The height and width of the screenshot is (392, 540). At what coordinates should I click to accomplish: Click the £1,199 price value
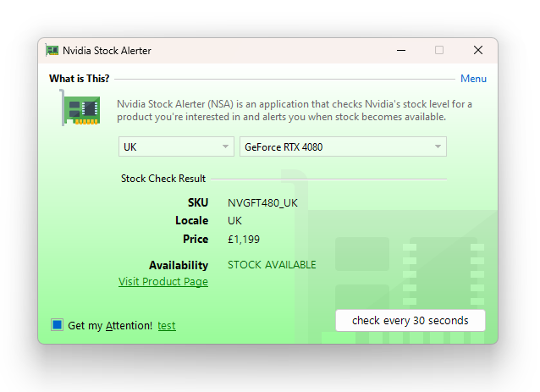pos(244,240)
